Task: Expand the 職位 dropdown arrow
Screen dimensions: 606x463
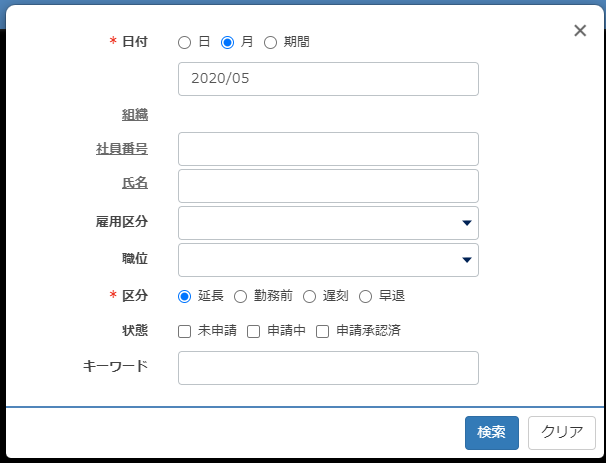Action: (467, 260)
